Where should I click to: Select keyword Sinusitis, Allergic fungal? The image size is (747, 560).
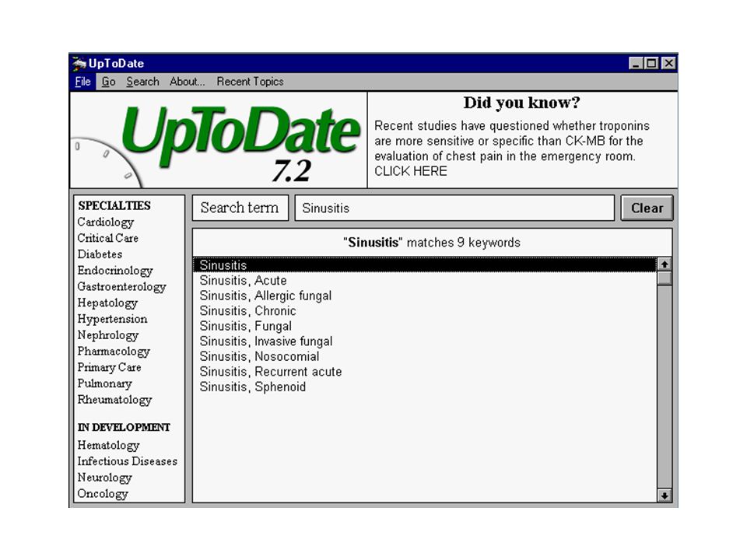265,296
